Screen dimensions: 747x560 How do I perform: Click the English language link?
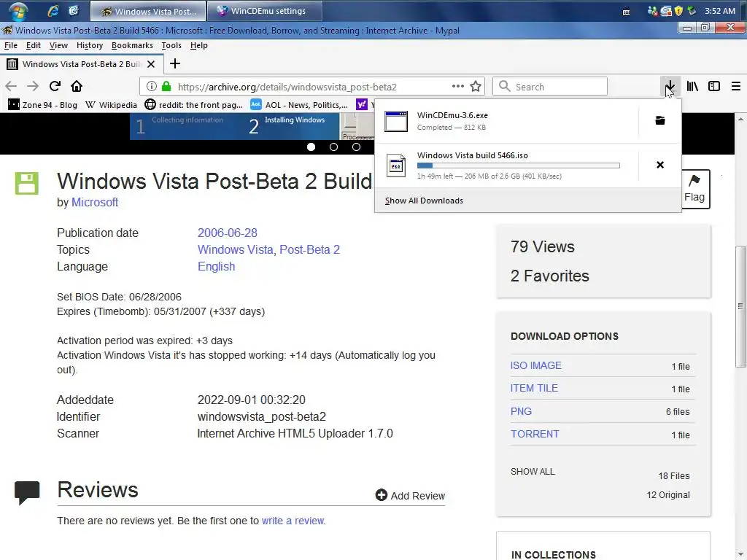[x=216, y=266]
